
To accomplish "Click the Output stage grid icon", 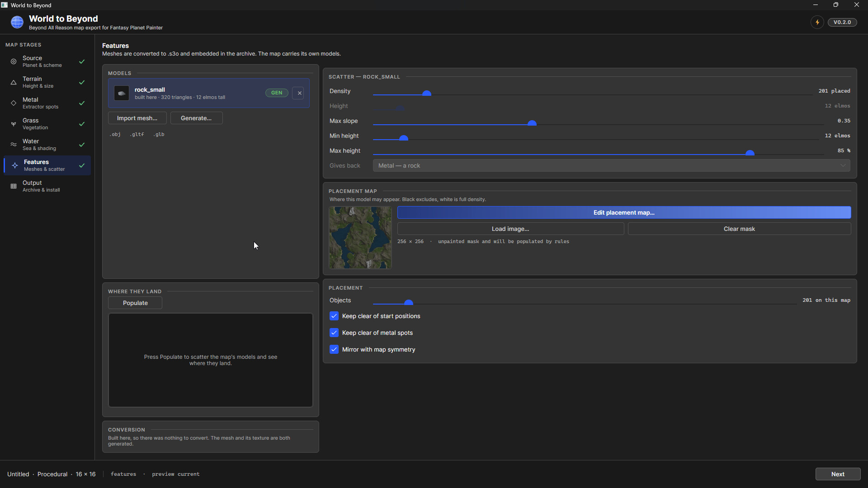I will [14, 186].
